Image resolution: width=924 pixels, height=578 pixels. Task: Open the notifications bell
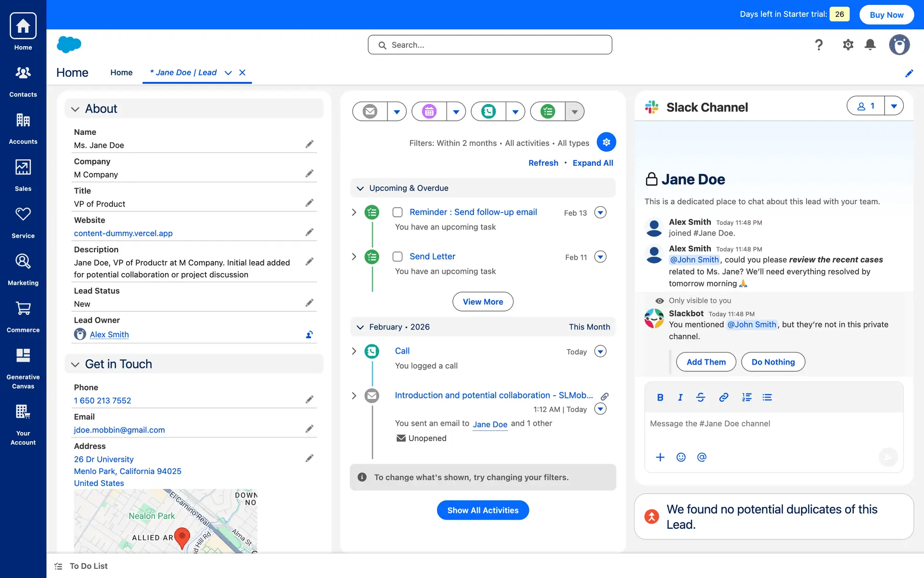click(870, 45)
